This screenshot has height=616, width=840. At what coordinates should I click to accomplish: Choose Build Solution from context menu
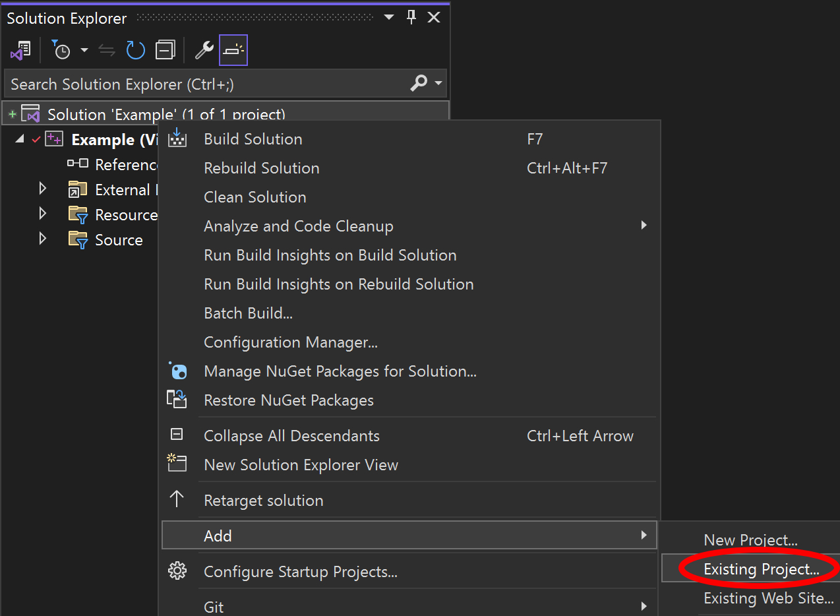253,139
